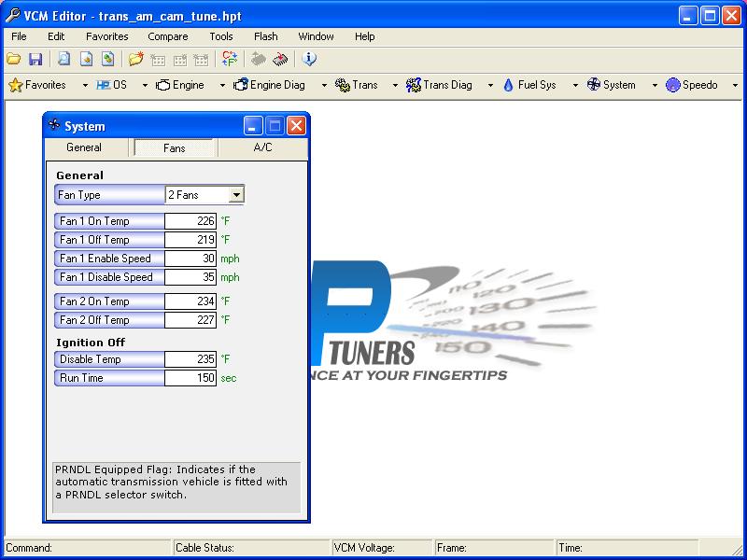Open the Trans Diag section
This screenshot has width=747, height=560.
pyautogui.click(x=439, y=85)
